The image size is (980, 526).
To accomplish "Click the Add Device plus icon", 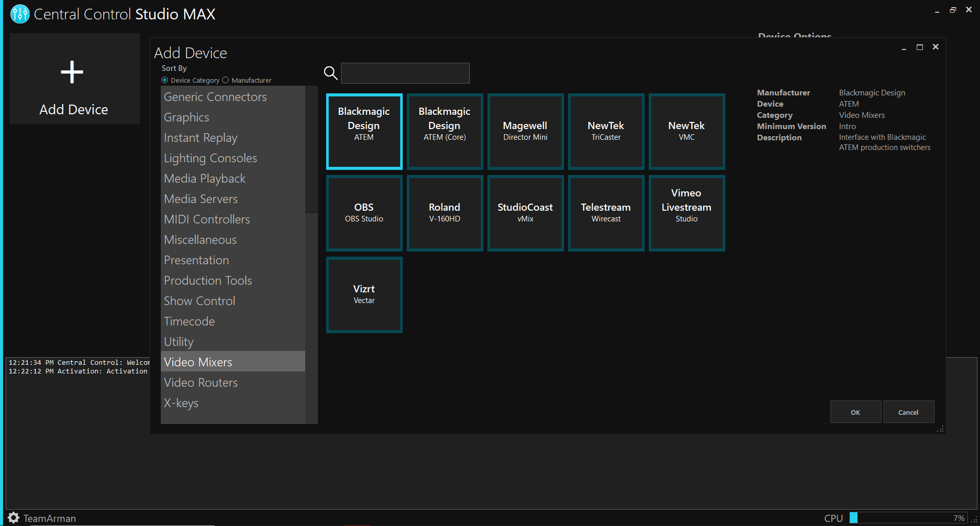I will point(72,72).
